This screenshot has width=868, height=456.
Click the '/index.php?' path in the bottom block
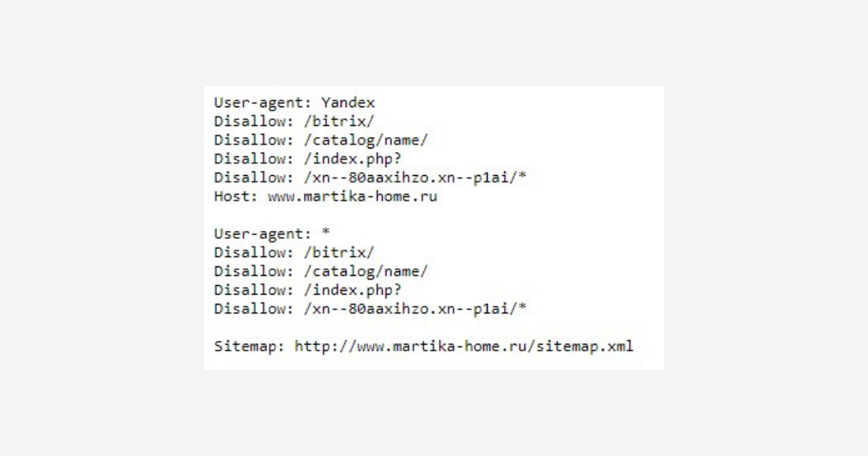tap(353, 290)
